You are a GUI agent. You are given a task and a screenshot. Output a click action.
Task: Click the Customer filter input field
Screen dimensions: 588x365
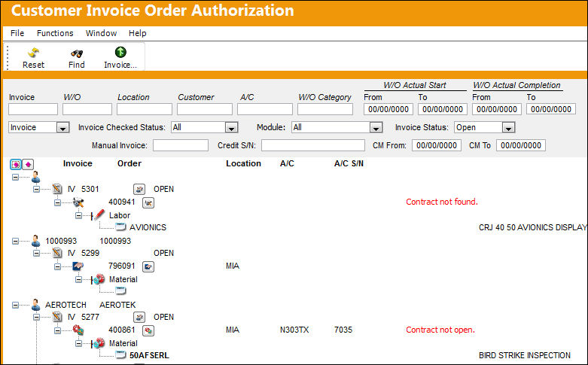click(x=205, y=109)
